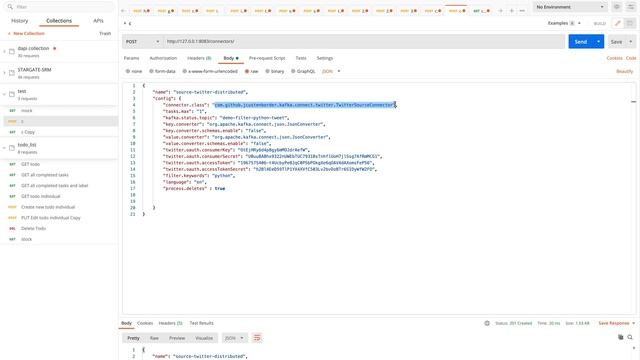Select the none body type radio
640x360 pixels.
point(128,71)
